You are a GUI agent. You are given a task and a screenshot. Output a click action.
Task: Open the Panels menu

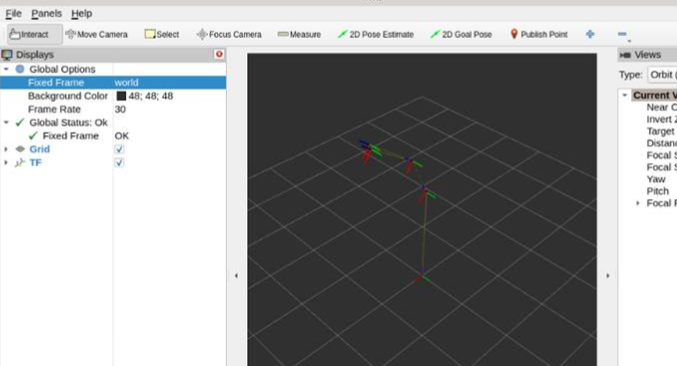(46, 14)
